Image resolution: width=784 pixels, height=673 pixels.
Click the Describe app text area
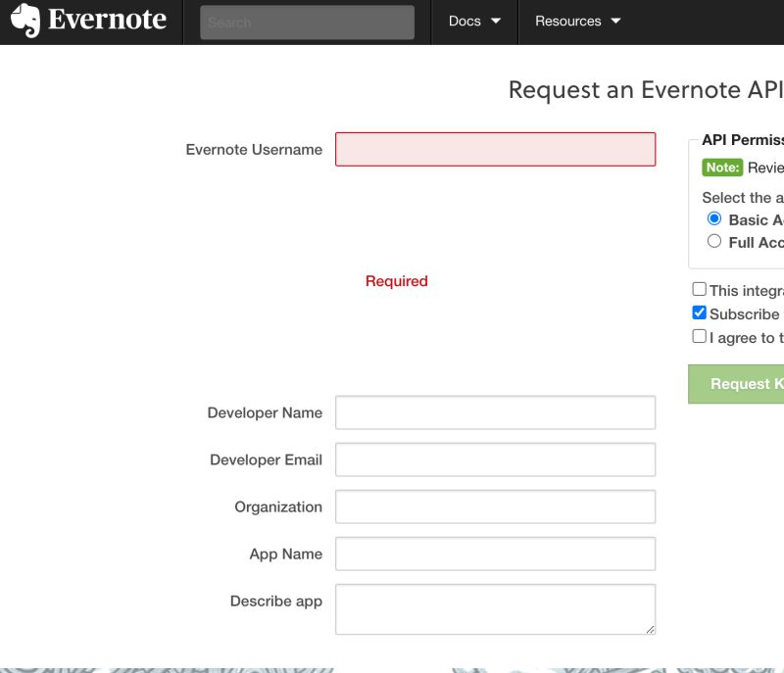click(x=495, y=609)
